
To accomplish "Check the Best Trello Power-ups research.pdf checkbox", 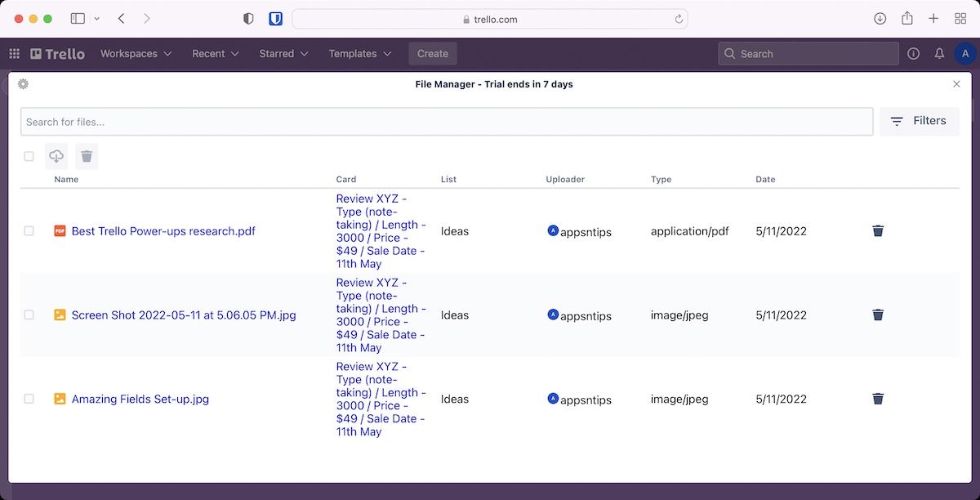I will pos(29,231).
